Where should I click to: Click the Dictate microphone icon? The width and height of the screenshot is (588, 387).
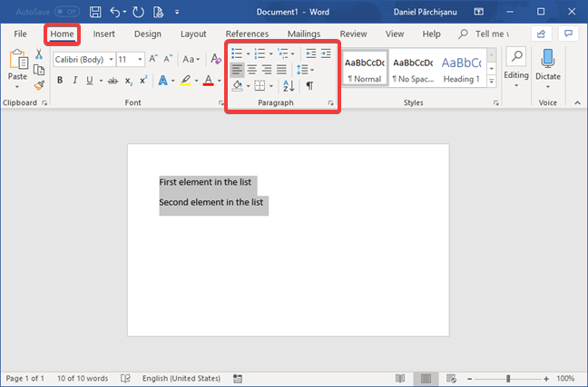coord(547,59)
